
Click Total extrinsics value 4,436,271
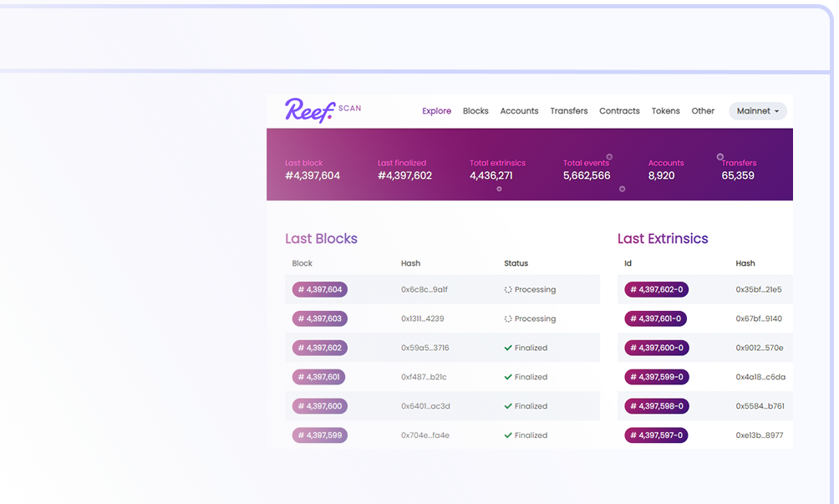pos(491,176)
